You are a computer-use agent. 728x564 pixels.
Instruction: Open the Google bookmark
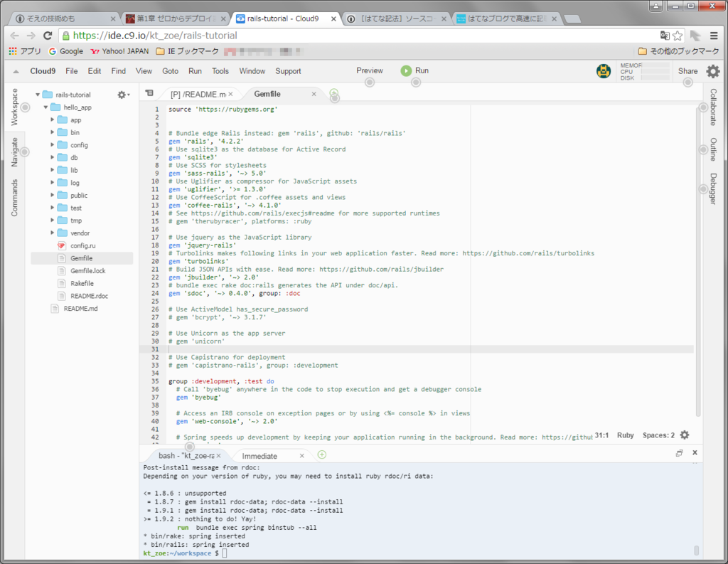coord(66,51)
